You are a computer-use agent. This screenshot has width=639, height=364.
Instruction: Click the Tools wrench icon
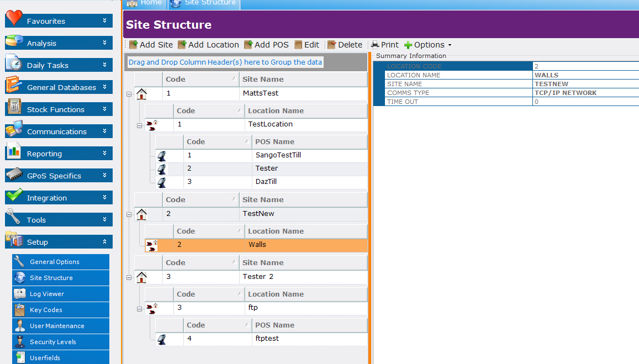coord(13,217)
